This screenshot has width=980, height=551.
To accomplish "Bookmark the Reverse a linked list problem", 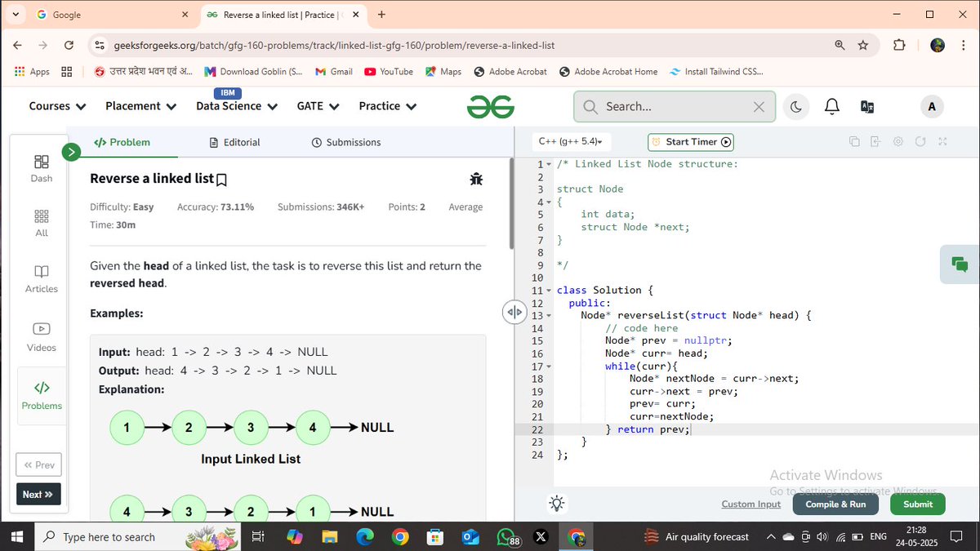I will click(x=221, y=180).
